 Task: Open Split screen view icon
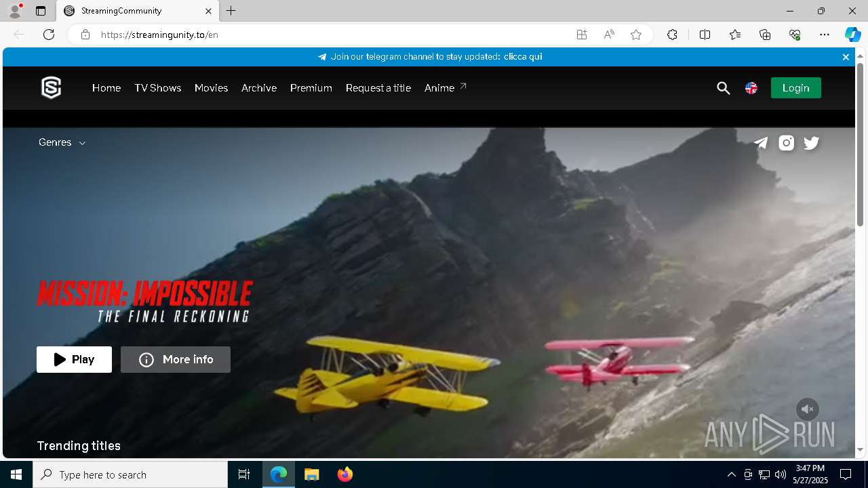coord(705,35)
